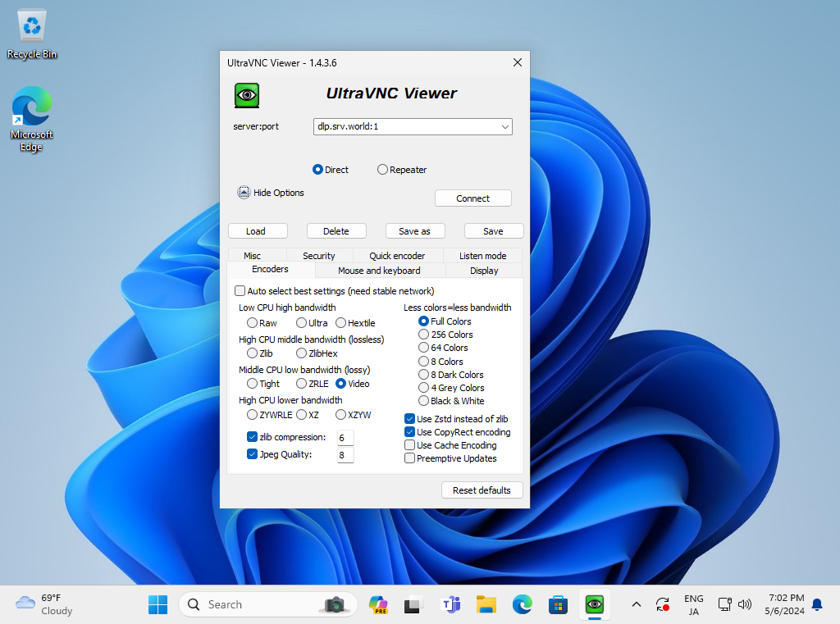This screenshot has height=624, width=840.
Task: Click the sync status tray icon
Action: point(662,604)
